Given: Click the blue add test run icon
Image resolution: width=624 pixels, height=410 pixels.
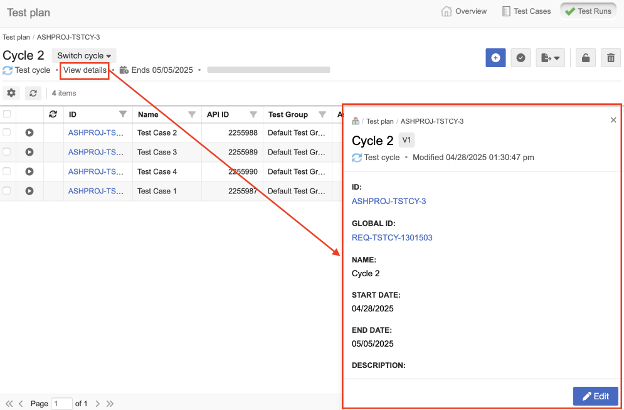Looking at the screenshot, I should click(x=495, y=58).
